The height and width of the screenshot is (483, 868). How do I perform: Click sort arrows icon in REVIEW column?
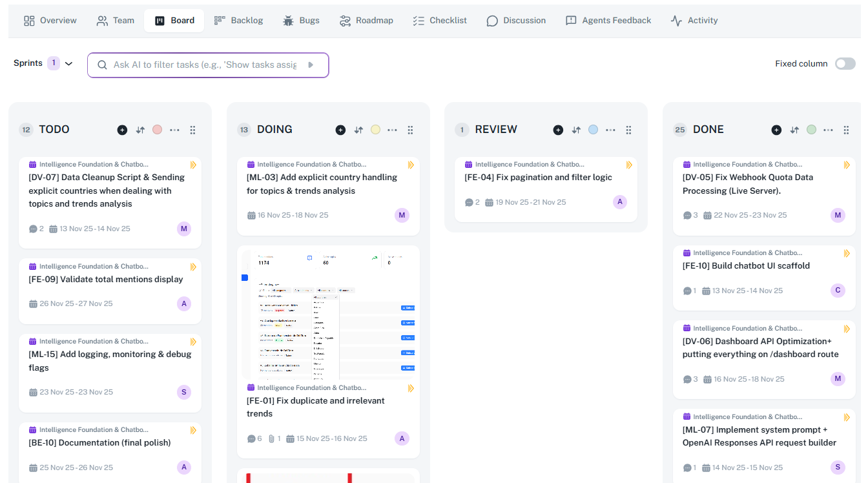(x=576, y=130)
